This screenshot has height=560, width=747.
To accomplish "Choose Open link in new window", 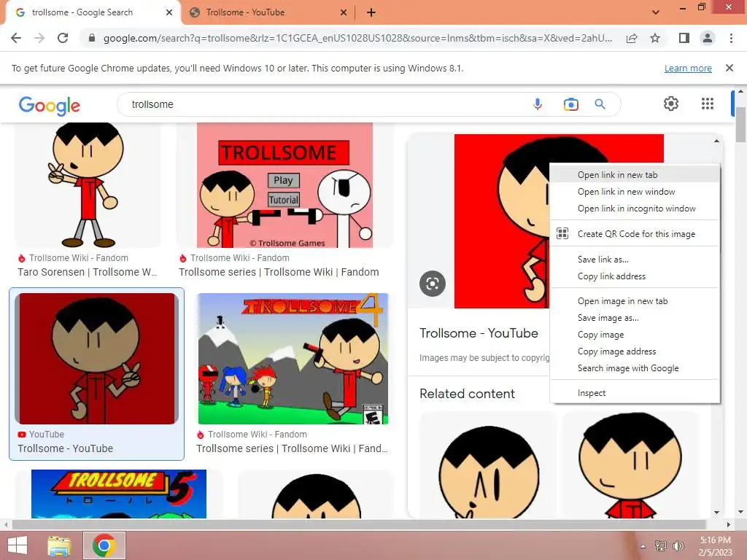I will [635, 192].
